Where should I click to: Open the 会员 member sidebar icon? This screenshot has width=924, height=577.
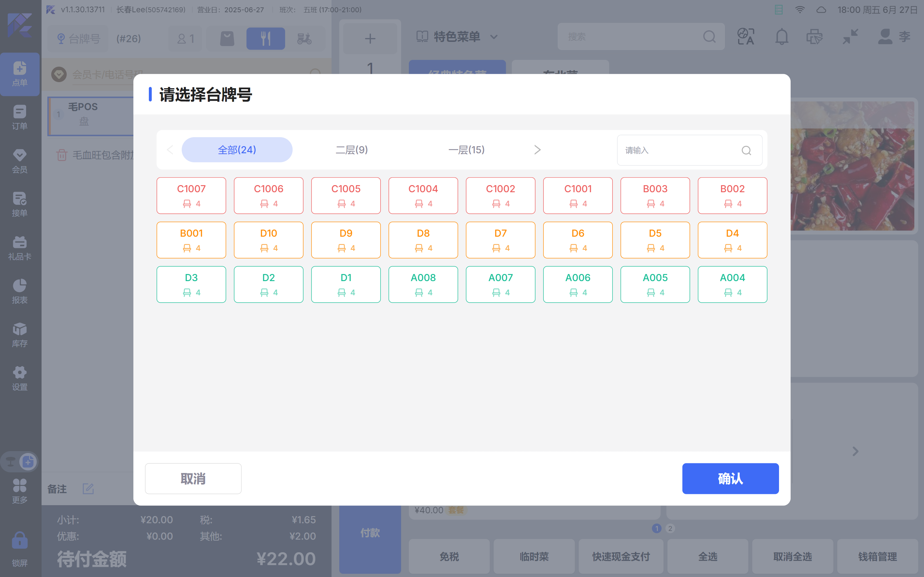click(20, 161)
